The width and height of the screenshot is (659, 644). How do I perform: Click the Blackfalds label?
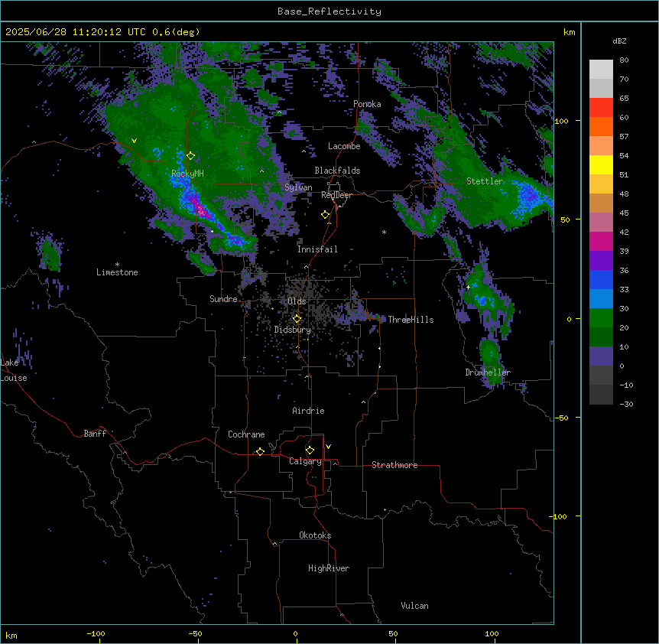(x=337, y=171)
